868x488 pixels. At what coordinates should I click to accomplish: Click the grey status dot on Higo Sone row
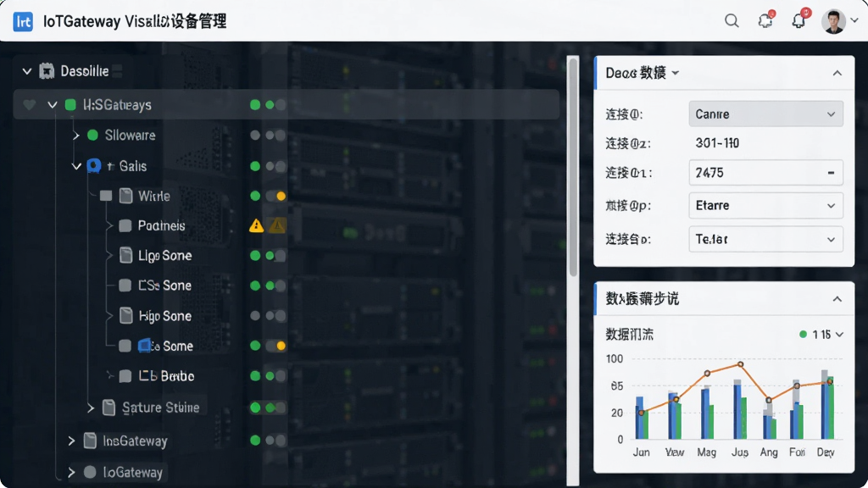pos(254,315)
